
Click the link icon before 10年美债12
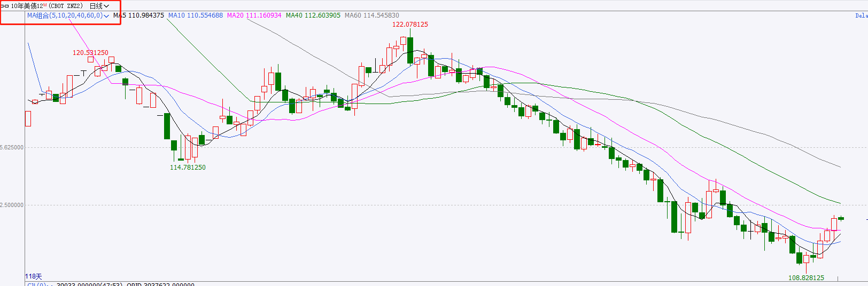pos(5,6)
